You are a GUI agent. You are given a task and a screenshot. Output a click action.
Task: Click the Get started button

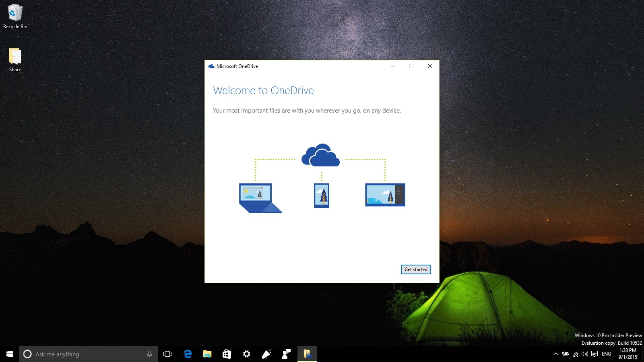click(x=416, y=269)
